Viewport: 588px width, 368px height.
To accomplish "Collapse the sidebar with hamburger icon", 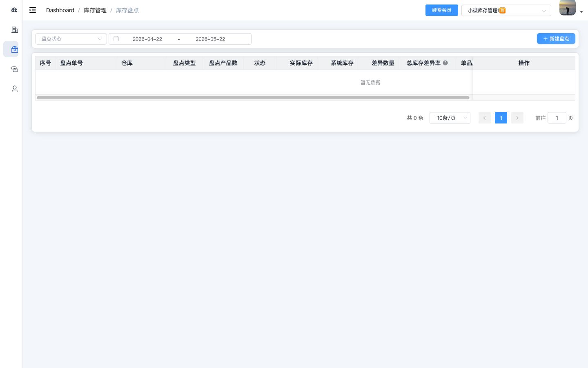I will coord(33,10).
